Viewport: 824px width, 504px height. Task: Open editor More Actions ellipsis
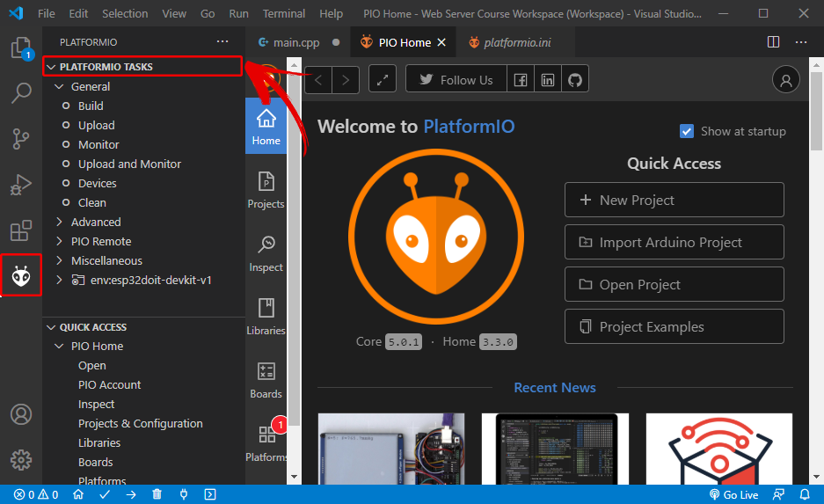click(x=801, y=42)
